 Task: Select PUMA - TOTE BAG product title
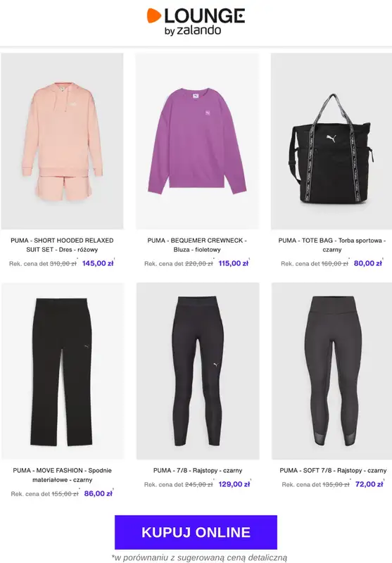(332, 245)
